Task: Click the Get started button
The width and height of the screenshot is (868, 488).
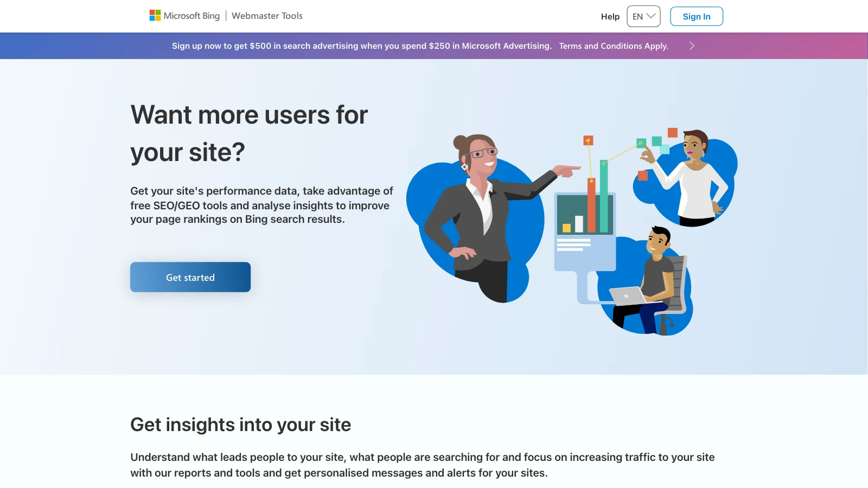Action: (x=190, y=277)
